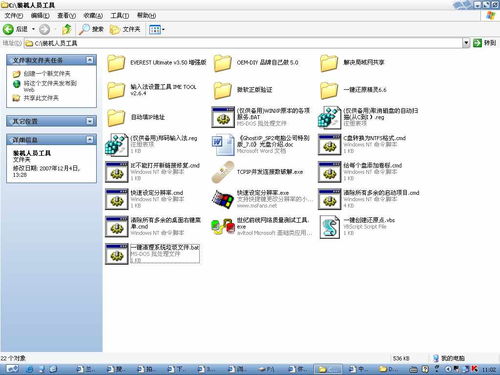This screenshot has width=500, height=375.
Task: Click 将这个文件夹发布到 Web link
Action: (x=50, y=86)
